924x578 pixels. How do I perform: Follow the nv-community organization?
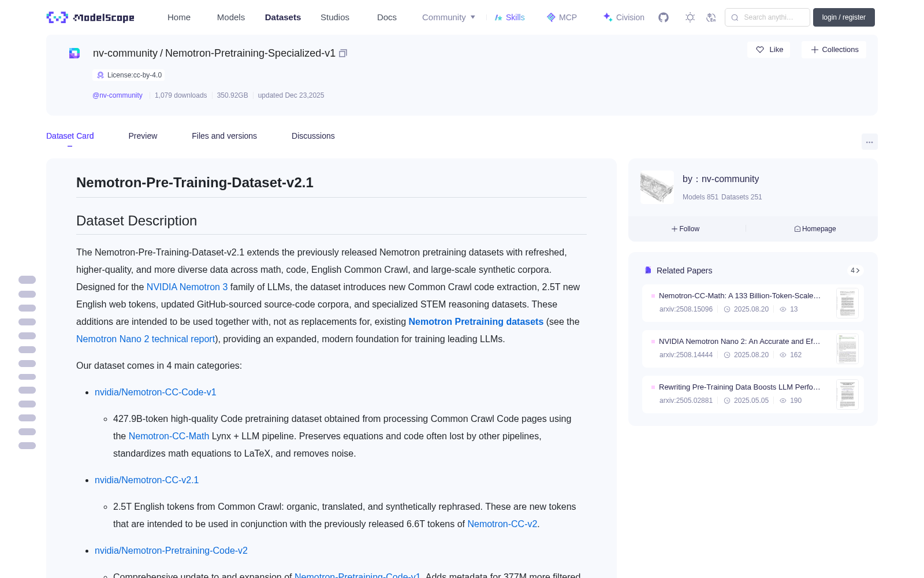[x=685, y=229]
